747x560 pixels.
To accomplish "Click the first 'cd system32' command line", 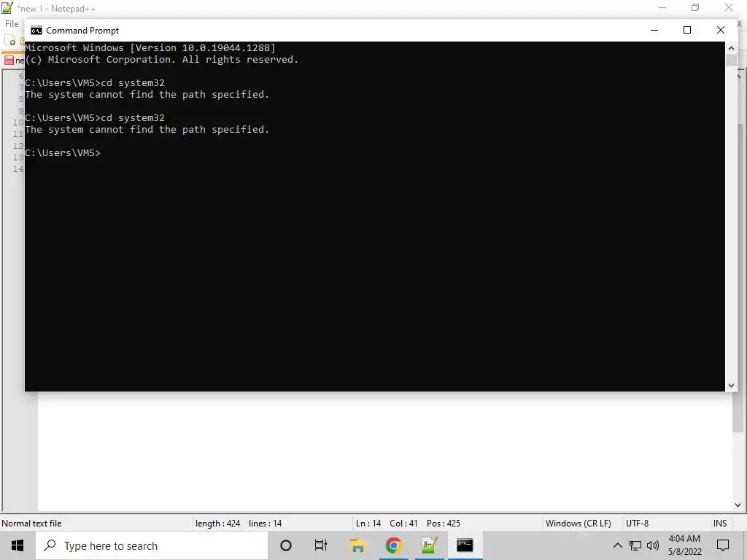I will (x=95, y=83).
